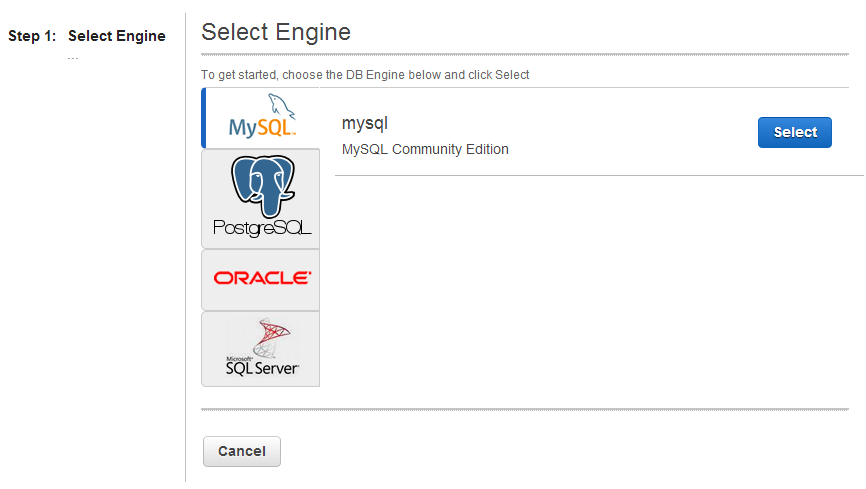This screenshot has height=489, width=866.
Task: Choose the PostgreSQL elephant icon
Action: 263,186
